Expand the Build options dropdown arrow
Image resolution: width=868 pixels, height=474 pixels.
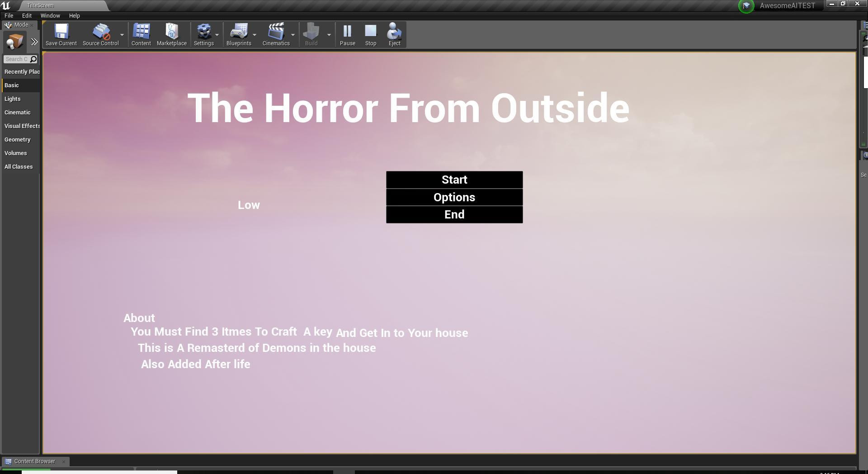click(x=329, y=35)
